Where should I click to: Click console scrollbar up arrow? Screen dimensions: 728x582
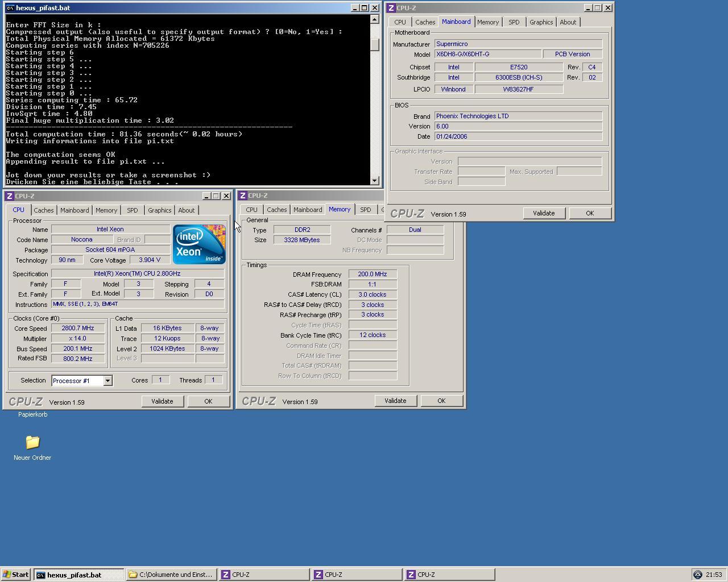(x=374, y=19)
